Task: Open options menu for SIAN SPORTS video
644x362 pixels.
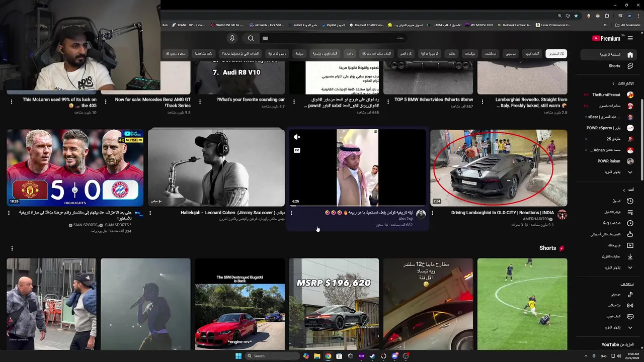Action: tap(9, 213)
